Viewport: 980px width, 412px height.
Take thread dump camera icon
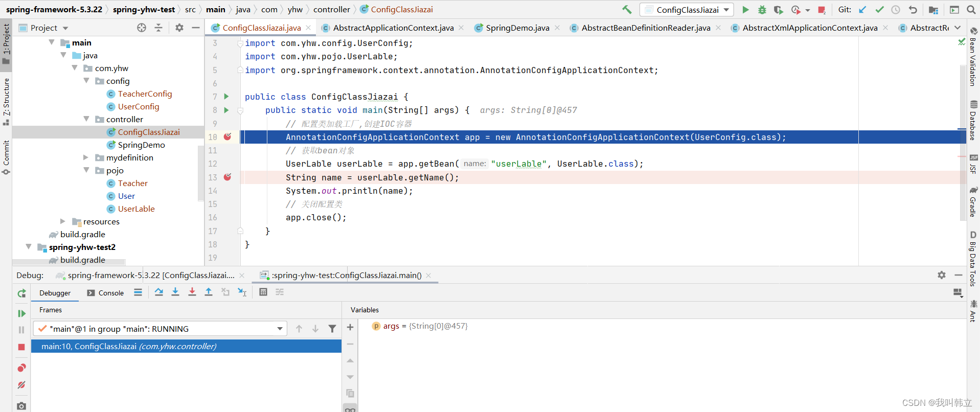21,406
